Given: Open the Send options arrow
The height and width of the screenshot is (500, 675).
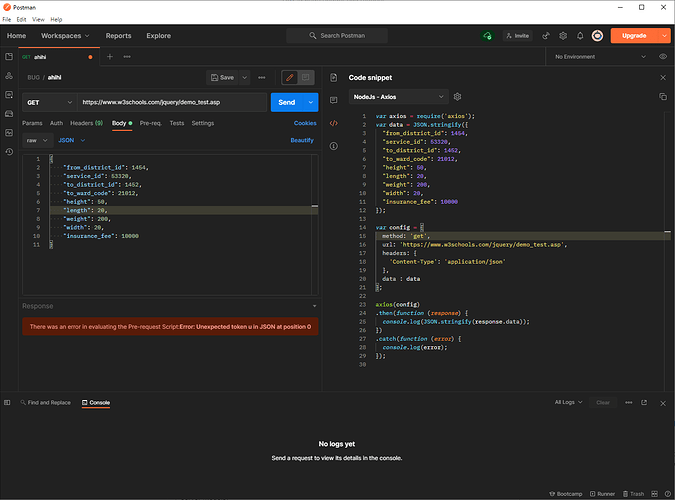Looking at the screenshot, I should coord(311,102).
